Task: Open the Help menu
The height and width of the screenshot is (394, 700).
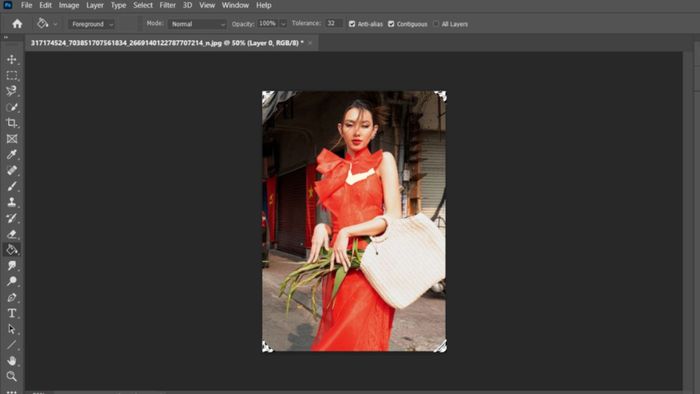Action: click(x=263, y=5)
